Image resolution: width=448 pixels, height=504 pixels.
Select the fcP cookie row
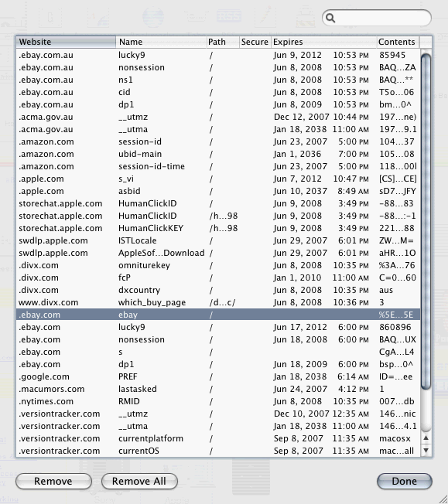click(218, 278)
